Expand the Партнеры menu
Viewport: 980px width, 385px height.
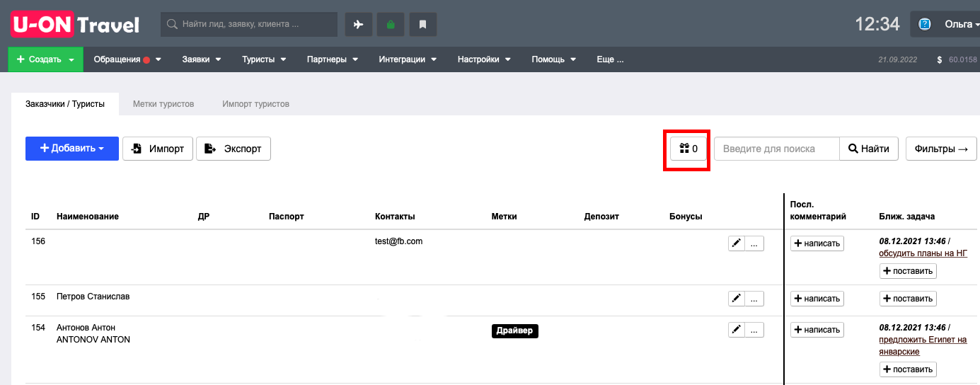point(333,59)
